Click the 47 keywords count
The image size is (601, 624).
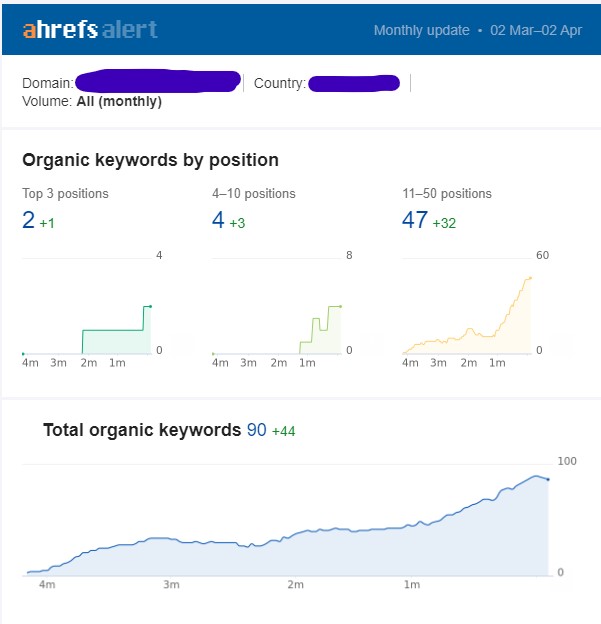[415, 221]
